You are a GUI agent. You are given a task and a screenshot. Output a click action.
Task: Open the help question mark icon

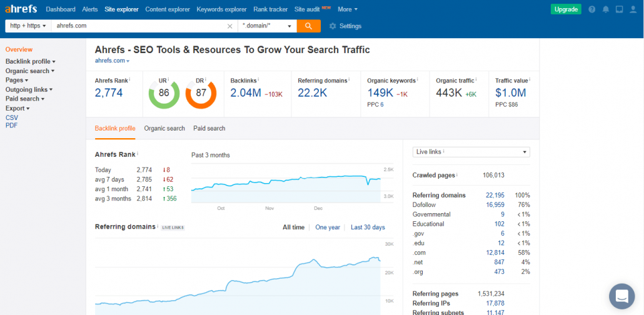coord(592,9)
